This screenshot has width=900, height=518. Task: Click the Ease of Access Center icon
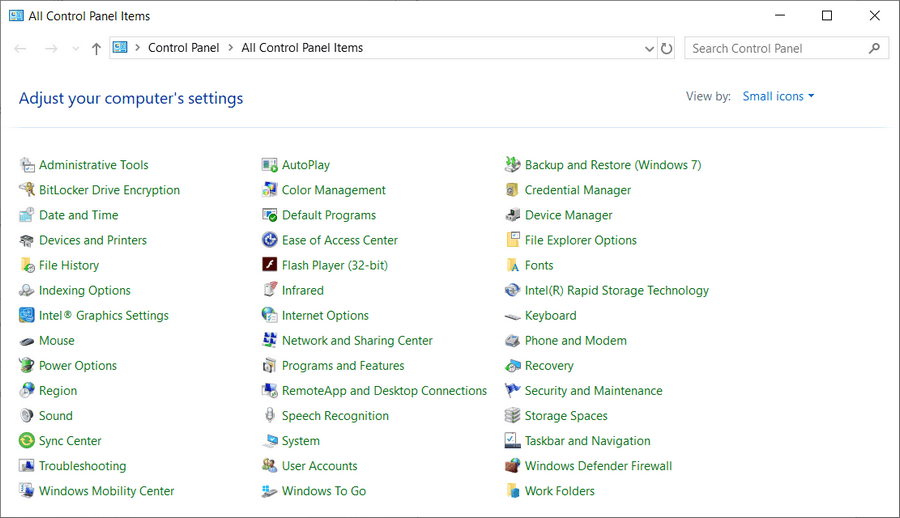tap(270, 240)
